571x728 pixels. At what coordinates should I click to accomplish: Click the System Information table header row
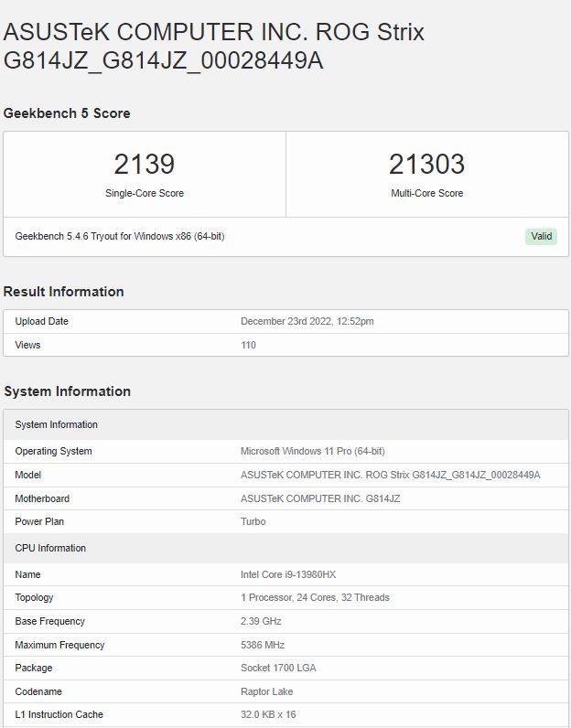point(285,425)
